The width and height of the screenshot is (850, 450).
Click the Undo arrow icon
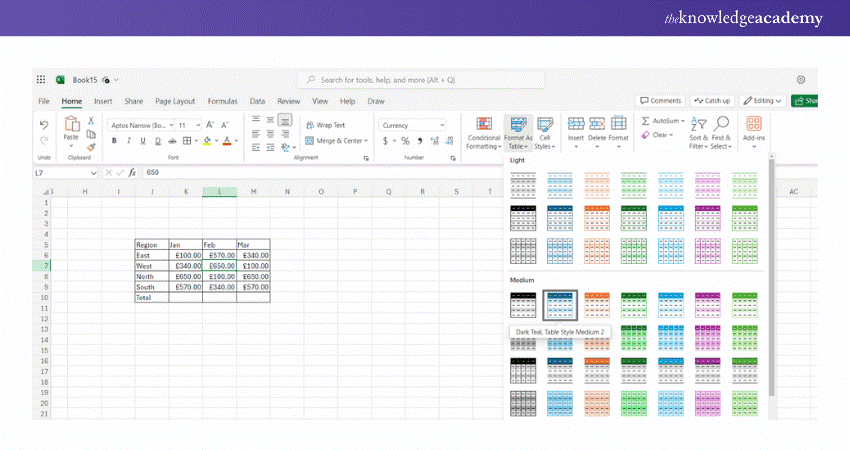[x=44, y=124]
